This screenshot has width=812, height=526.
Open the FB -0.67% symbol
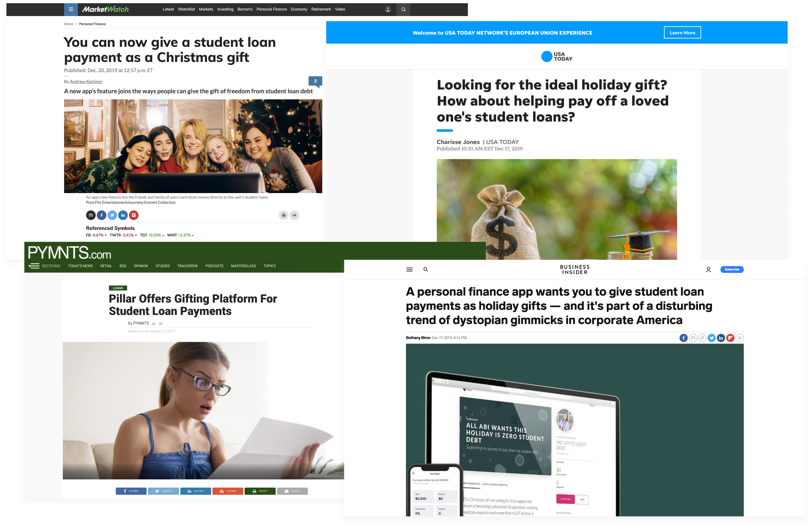coord(96,235)
